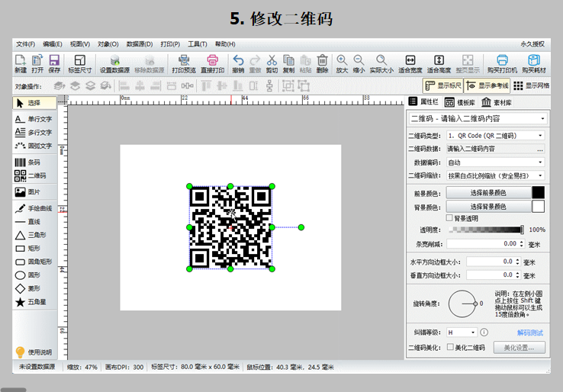Select the 三角形 triangle tool
563x392 pixels.
point(34,235)
